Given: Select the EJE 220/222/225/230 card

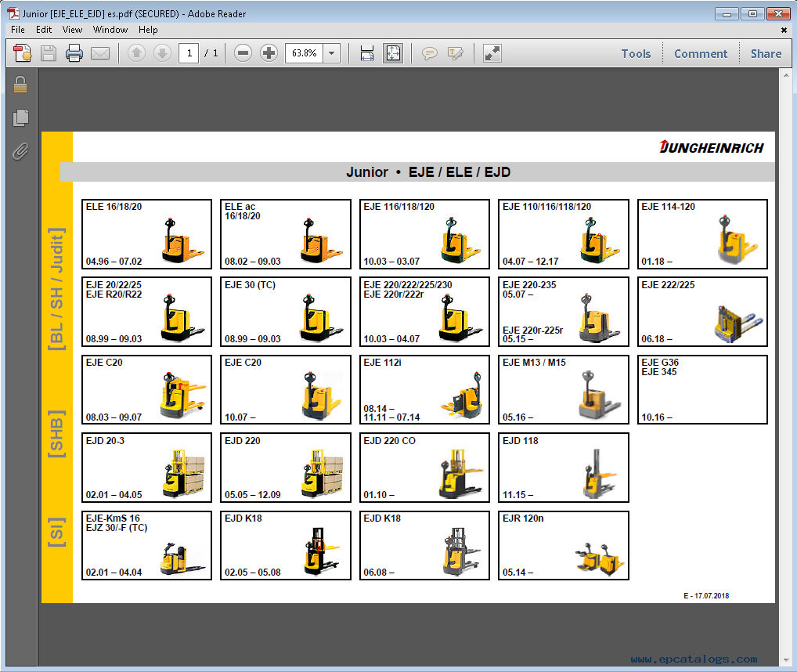Looking at the screenshot, I should [424, 312].
